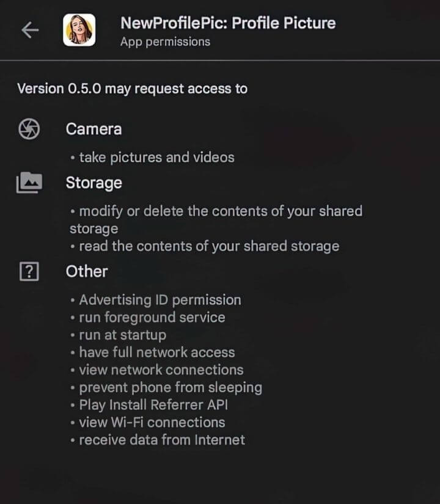
Task: Tap the NewProfilePic app icon
Action: pyautogui.click(x=79, y=30)
